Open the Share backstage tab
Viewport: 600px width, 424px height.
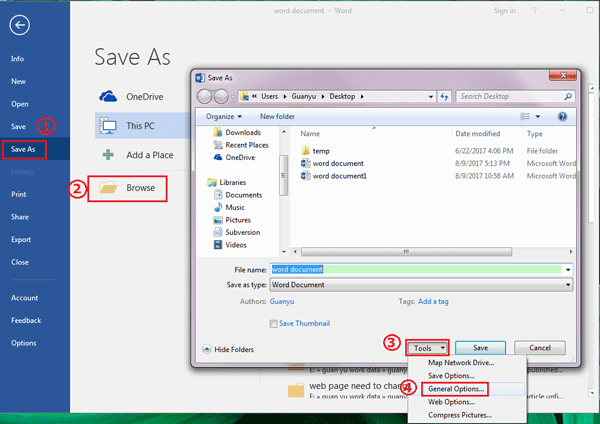(x=20, y=217)
